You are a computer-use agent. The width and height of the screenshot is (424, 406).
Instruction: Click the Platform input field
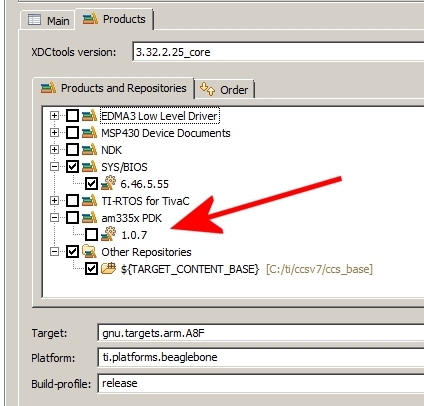point(261,357)
